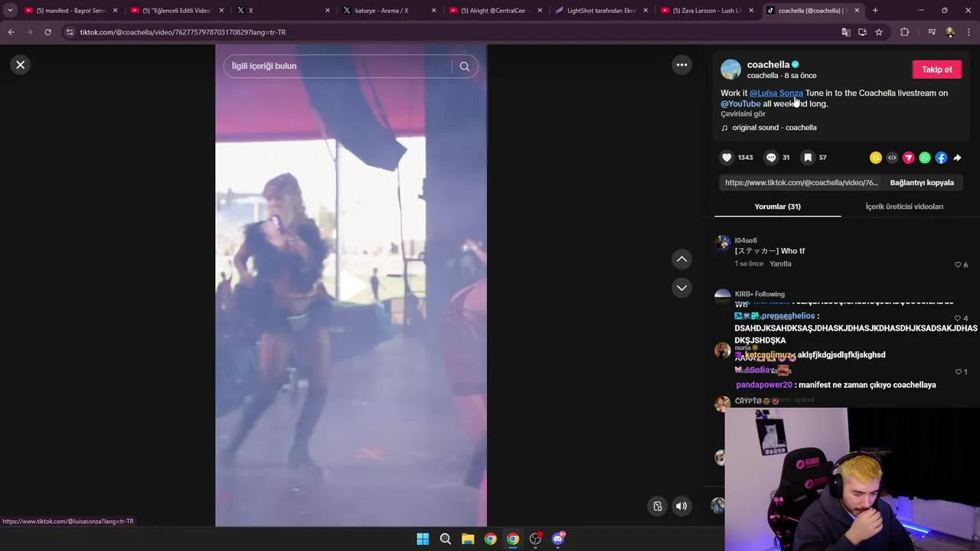Open Chrome profile avatar

tap(950, 32)
